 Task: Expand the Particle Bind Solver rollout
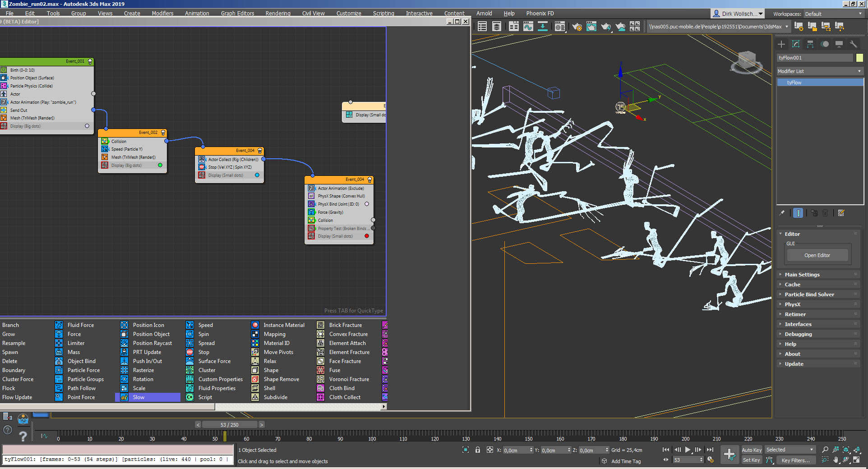[x=819, y=294]
